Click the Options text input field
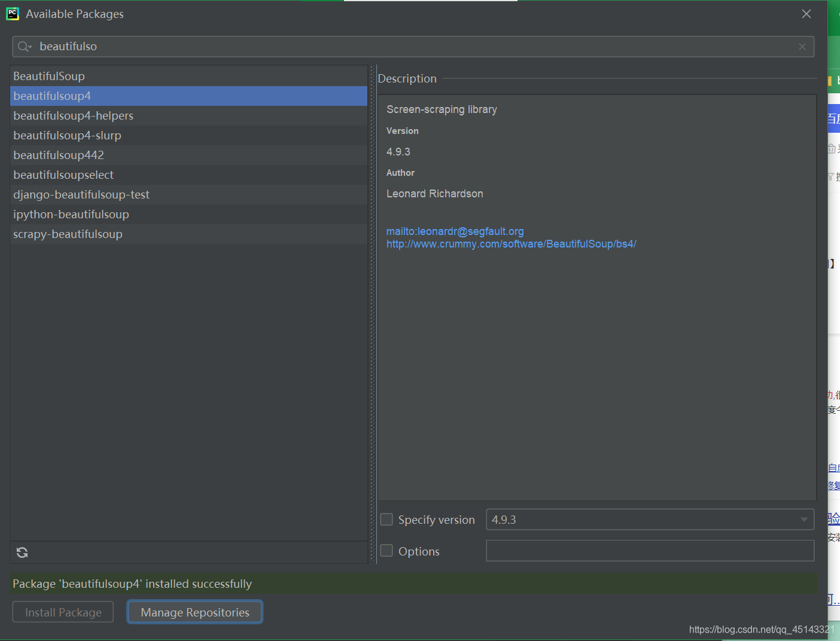Viewport: 840px width, 641px height. click(650, 551)
